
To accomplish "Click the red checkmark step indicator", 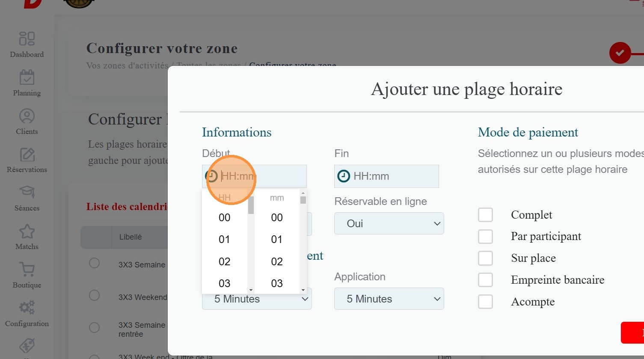I will click(x=620, y=53).
